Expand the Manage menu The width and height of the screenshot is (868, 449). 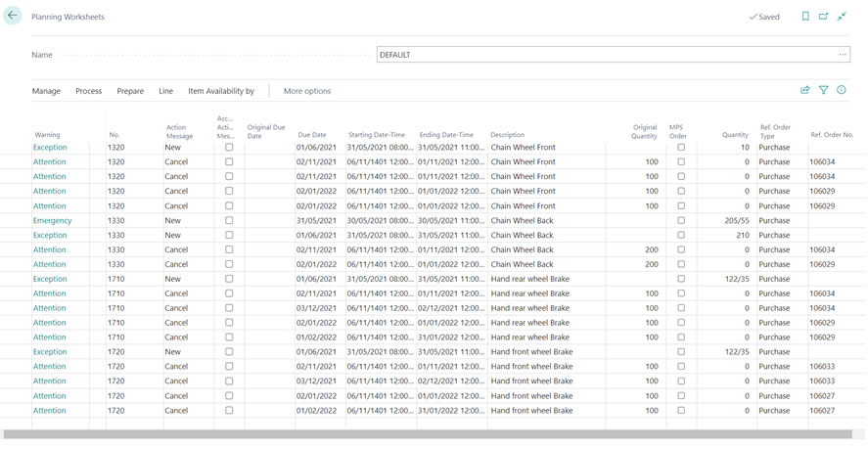click(x=46, y=91)
